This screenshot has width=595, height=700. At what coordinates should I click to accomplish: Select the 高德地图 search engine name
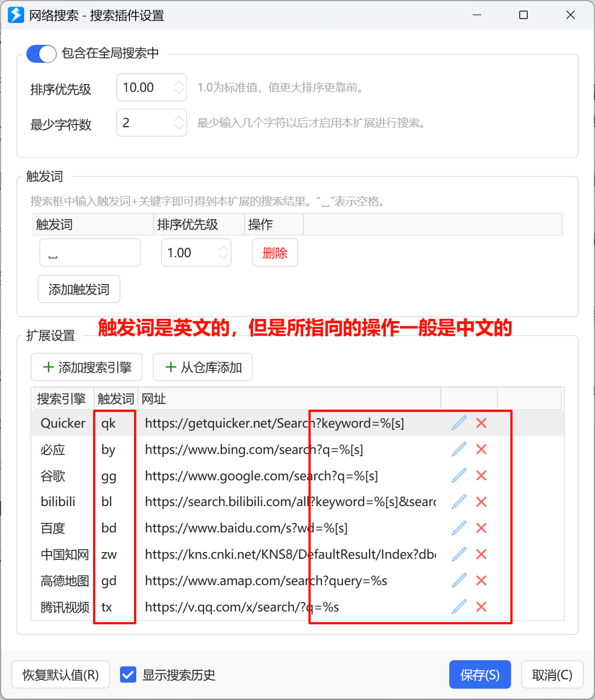pos(65,581)
